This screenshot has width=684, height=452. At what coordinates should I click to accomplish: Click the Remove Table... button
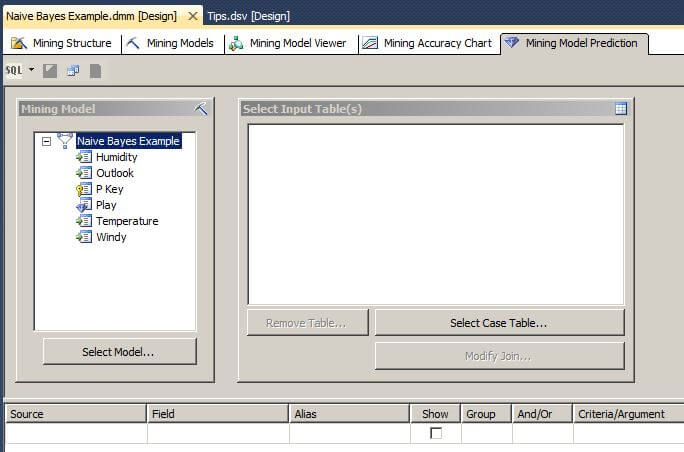(308, 323)
